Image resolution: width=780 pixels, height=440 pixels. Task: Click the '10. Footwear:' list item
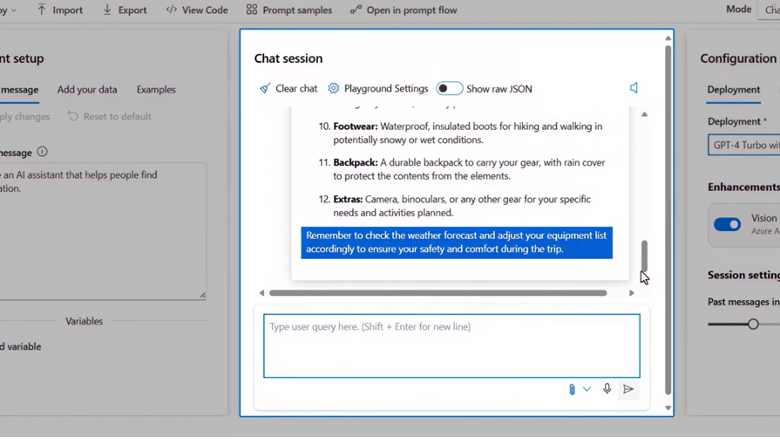click(461, 133)
